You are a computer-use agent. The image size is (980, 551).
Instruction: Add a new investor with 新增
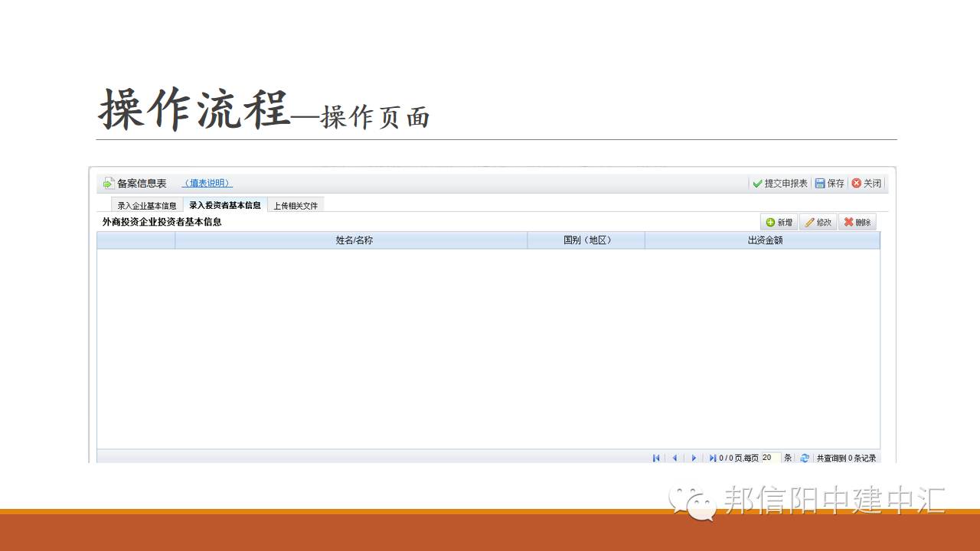[x=779, y=223]
